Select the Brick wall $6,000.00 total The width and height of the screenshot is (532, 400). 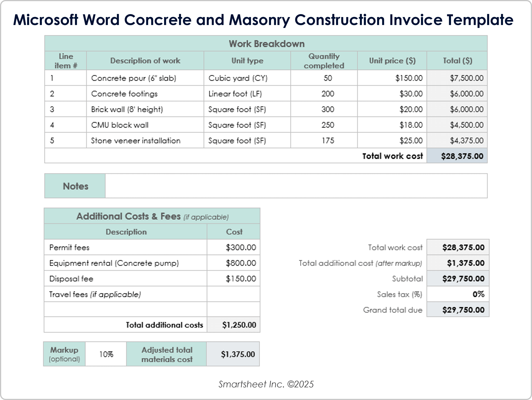coord(466,109)
